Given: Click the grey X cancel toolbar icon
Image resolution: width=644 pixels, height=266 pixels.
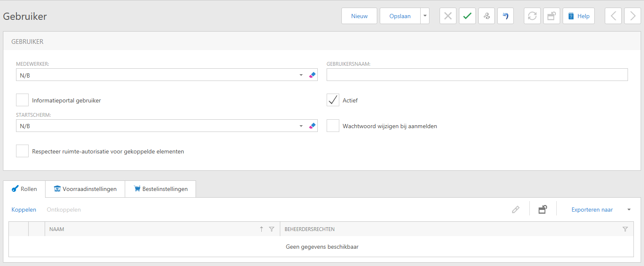Looking at the screenshot, I should point(448,16).
